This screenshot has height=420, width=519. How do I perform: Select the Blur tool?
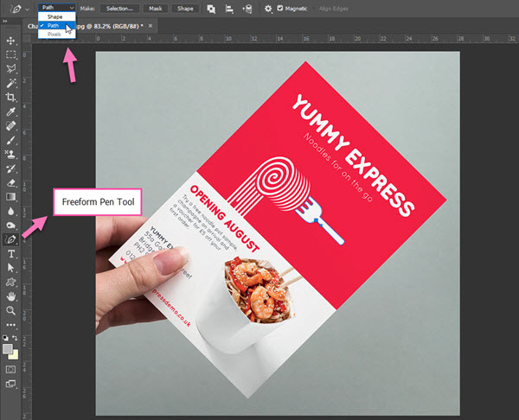pos(10,211)
